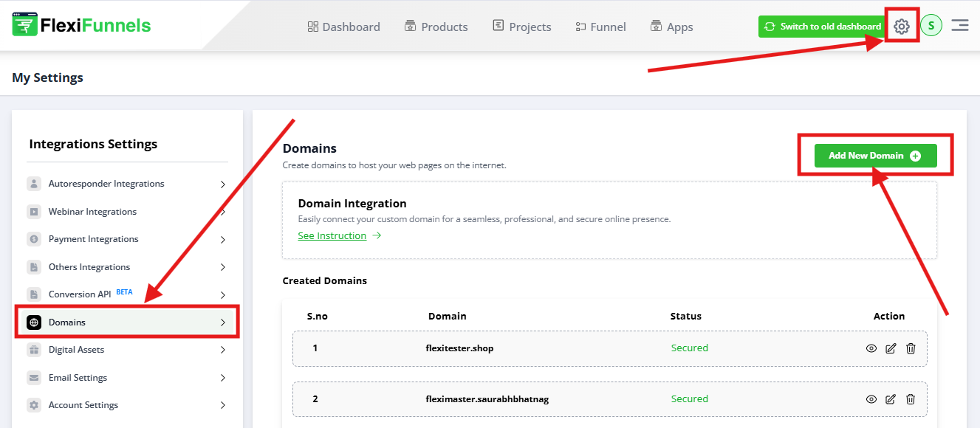Open Apps in top navigation
980x428 pixels.
[x=671, y=27]
